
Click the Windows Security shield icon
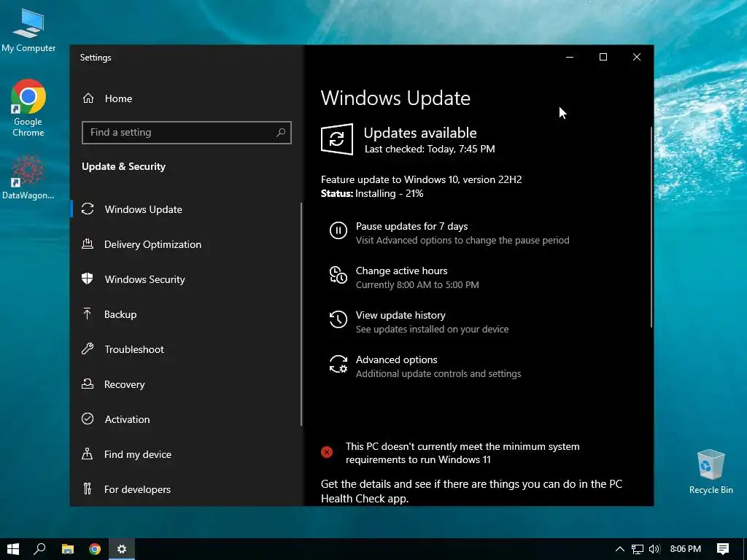pyautogui.click(x=88, y=279)
